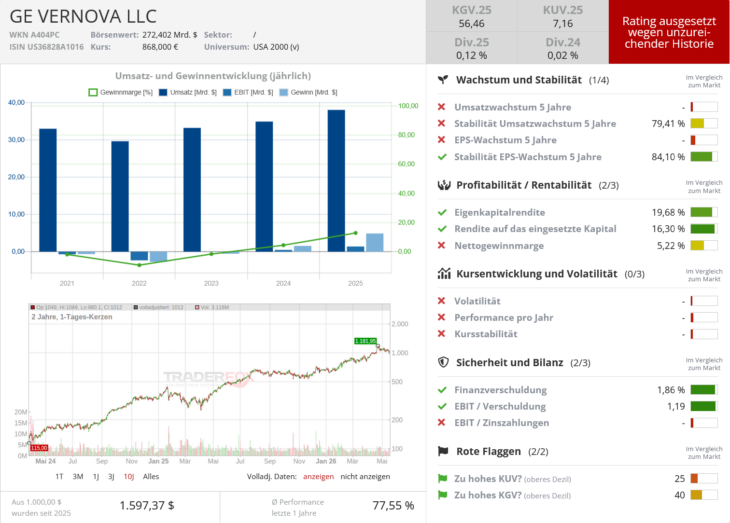Screen dimensions: 730x523
Task: Click the green flag next to Zu hohes KUV?
Action: click(442, 478)
